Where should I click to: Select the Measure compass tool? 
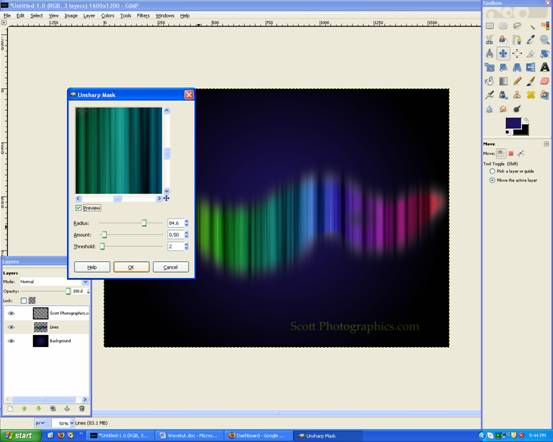[490, 53]
